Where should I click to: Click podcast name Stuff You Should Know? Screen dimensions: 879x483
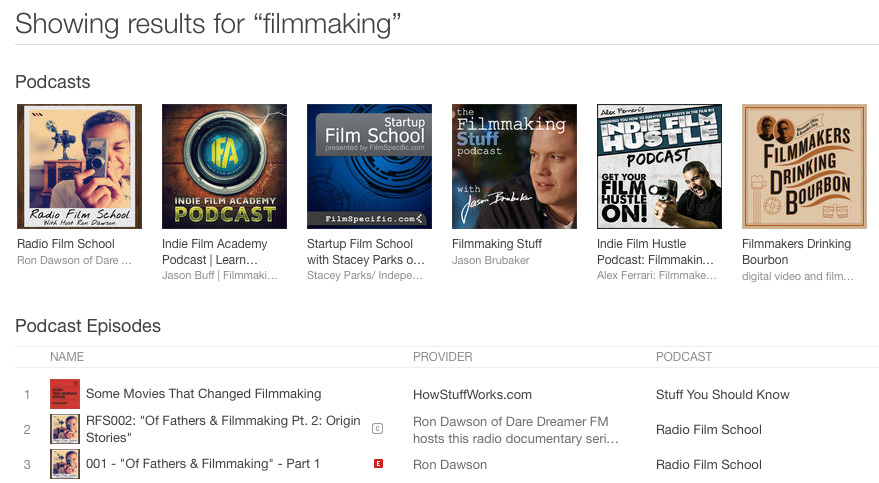tap(723, 394)
